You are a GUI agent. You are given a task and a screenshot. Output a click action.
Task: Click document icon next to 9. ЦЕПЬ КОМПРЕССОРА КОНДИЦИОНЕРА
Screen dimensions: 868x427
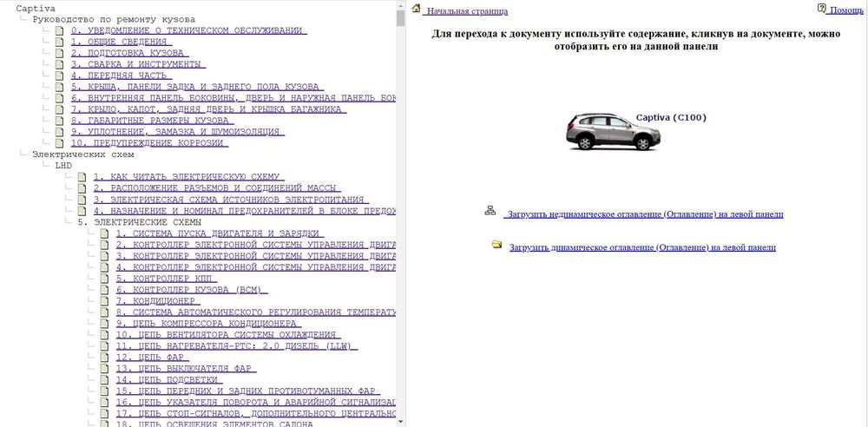(104, 324)
